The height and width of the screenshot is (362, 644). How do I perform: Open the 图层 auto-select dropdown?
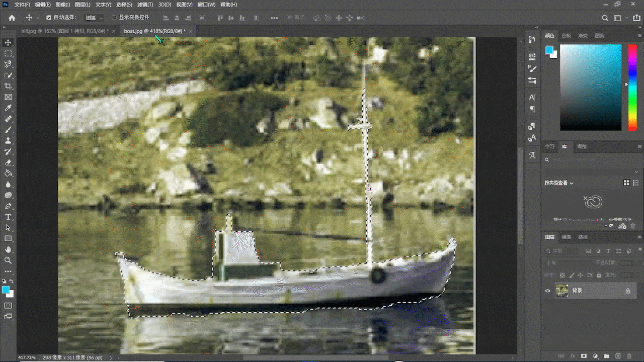pos(94,18)
